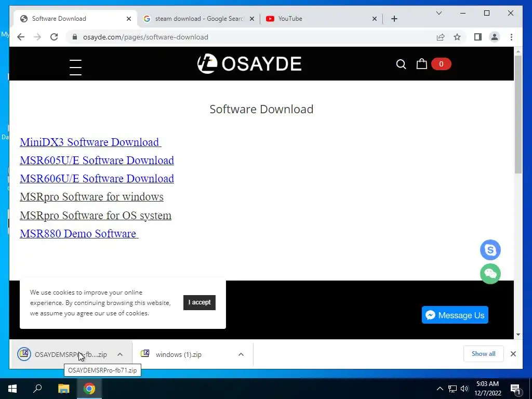Screen dimensions: 532x399
Task: Close the downloads bar
Action: tap(513, 354)
